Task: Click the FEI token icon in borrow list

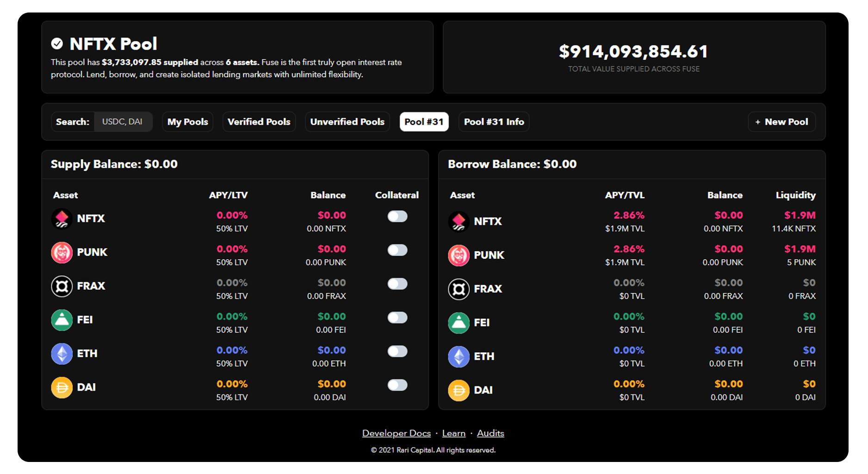Action: (459, 323)
